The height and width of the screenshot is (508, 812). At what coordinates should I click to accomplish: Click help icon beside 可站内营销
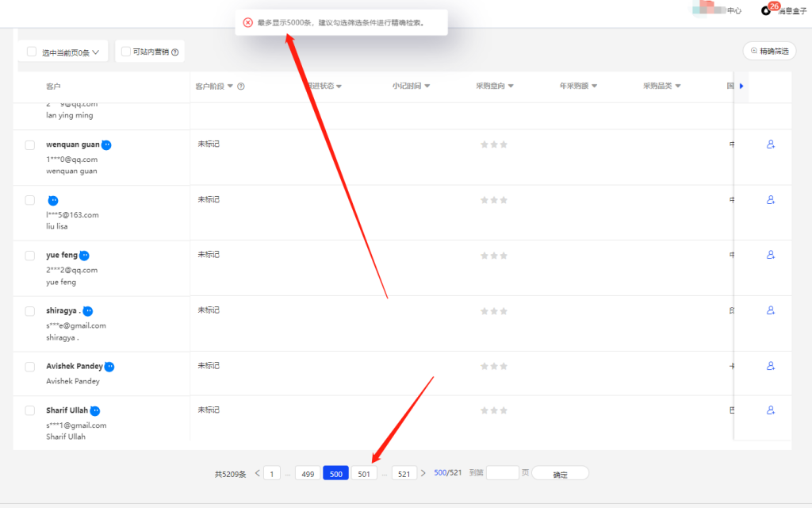click(x=175, y=52)
